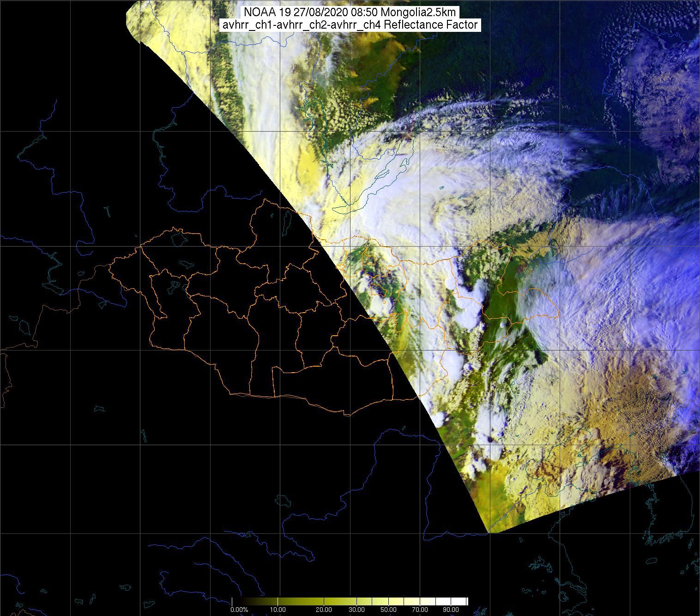This screenshot has width=700, height=616.
Task: Click the "NOAA 19 27/08/2020 08:50 Mongolia2.5km" title text
Action: [350, 12]
